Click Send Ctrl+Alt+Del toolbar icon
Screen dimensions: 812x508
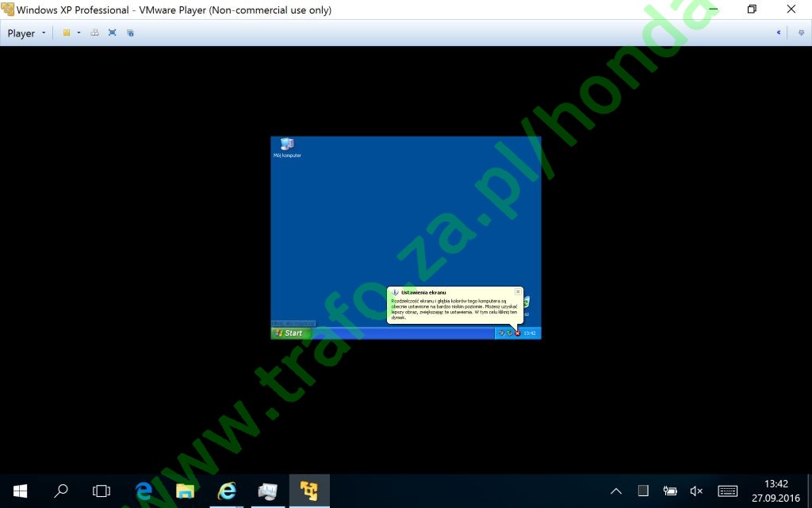coord(94,33)
